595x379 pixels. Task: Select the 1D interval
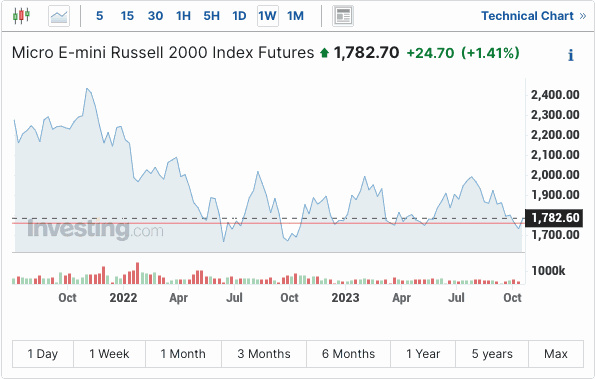(x=239, y=16)
